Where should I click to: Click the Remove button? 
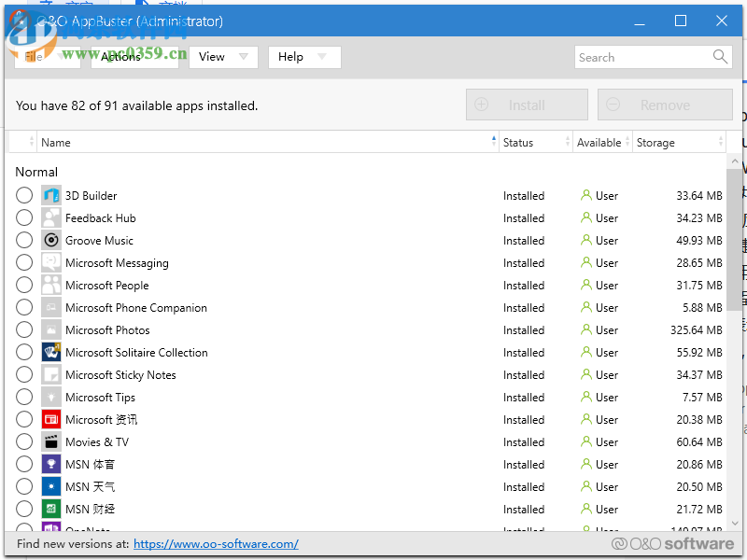point(665,105)
